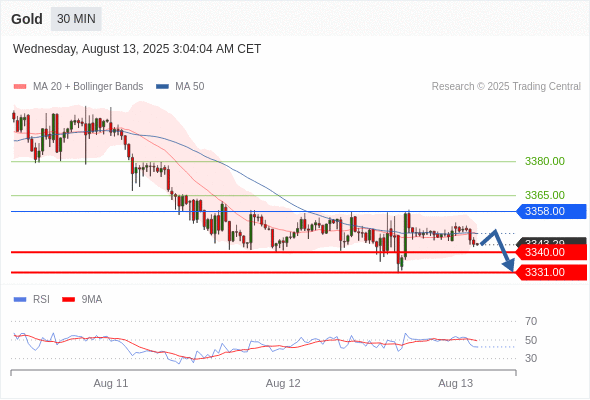Click the green 3365.00 resistance label
590x400 pixels.
(x=545, y=195)
